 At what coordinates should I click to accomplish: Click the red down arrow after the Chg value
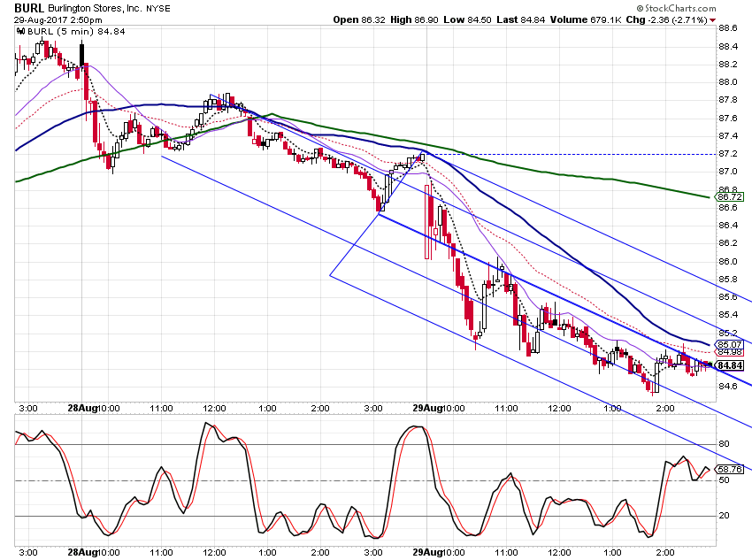(x=713, y=20)
